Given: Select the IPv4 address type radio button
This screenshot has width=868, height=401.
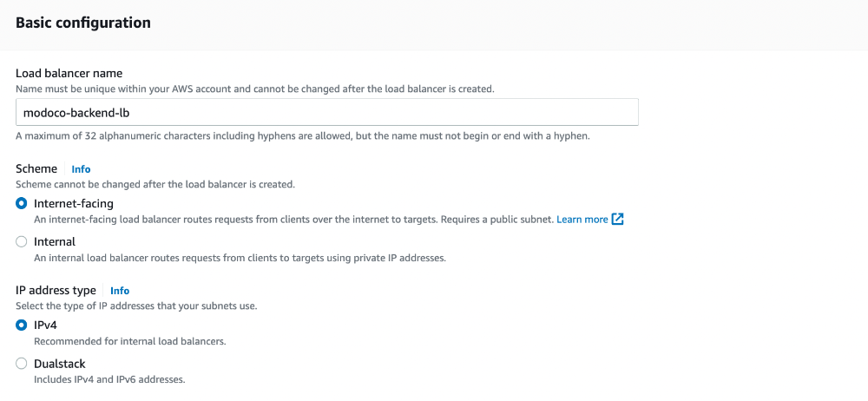Looking at the screenshot, I should pyautogui.click(x=21, y=325).
